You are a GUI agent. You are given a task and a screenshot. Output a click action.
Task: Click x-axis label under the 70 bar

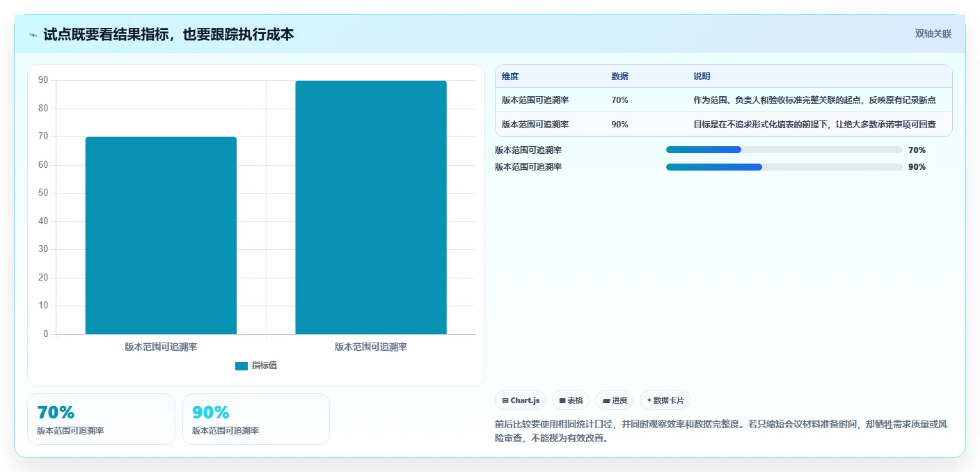[x=161, y=347]
